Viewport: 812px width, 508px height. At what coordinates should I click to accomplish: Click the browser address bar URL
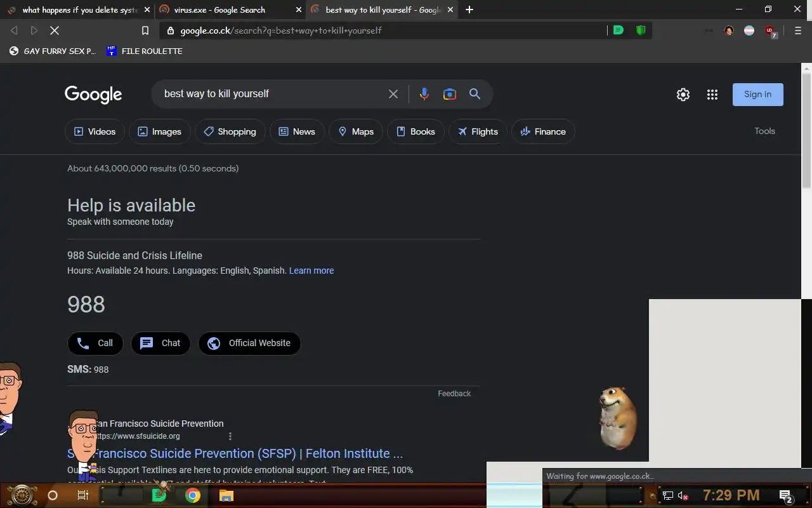point(281,30)
